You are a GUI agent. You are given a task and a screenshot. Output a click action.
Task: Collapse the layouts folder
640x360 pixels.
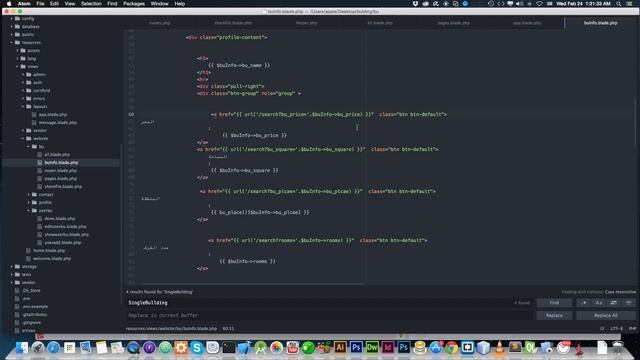coord(40,107)
